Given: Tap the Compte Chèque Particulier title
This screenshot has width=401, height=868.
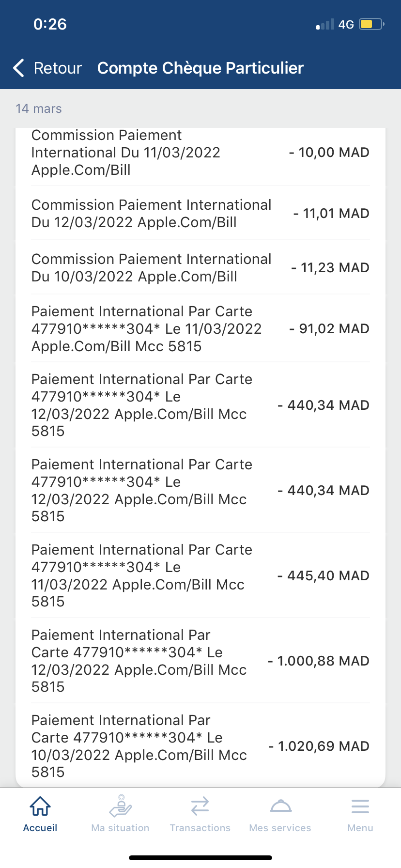Looking at the screenshot, I should [200, 68].
